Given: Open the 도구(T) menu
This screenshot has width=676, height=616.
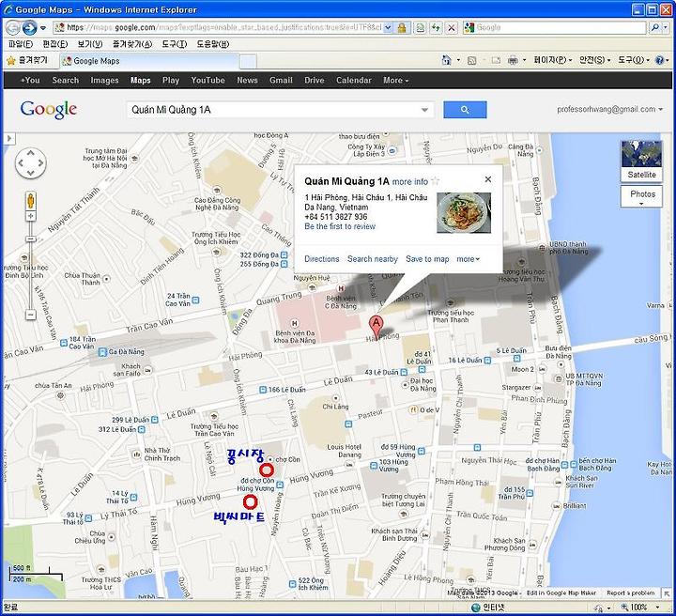Looking at the screenshot, I should [x=175, y=44].
